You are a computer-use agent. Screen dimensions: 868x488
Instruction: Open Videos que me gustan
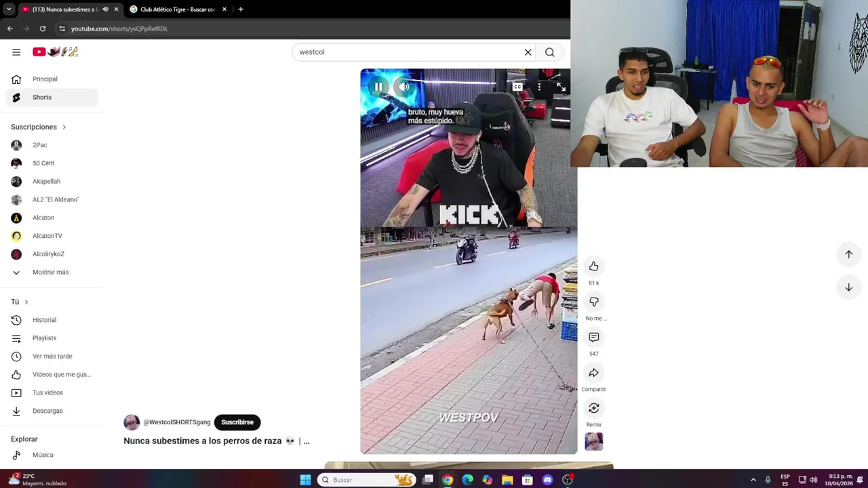point(52,374)
